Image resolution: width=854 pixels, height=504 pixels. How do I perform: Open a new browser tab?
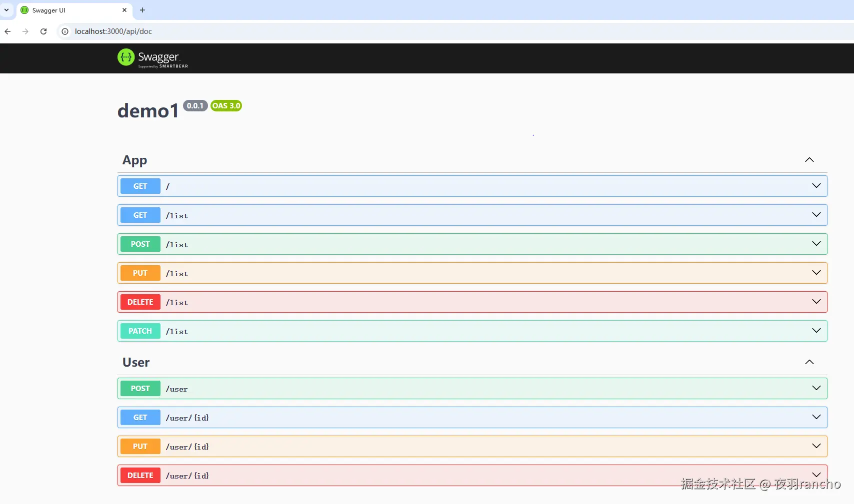tap(142, 10)
